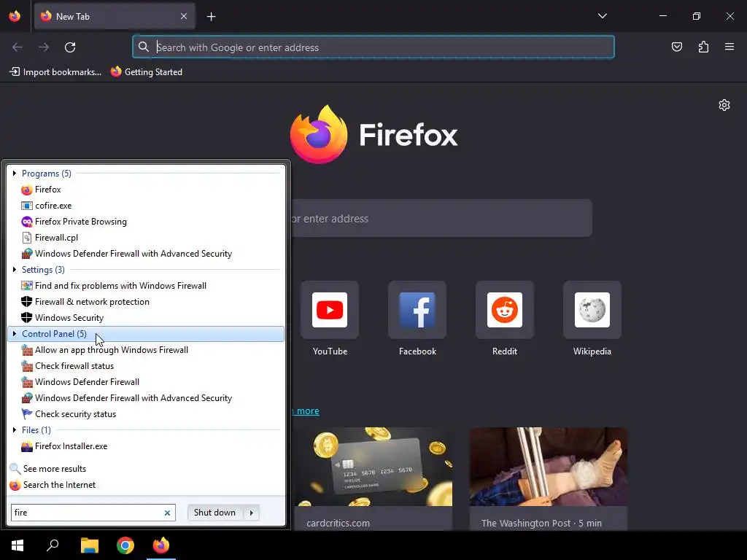Click Import bookmarks in bookmarks toolbar
747x560 pixels.
click(x=55, y=72)
